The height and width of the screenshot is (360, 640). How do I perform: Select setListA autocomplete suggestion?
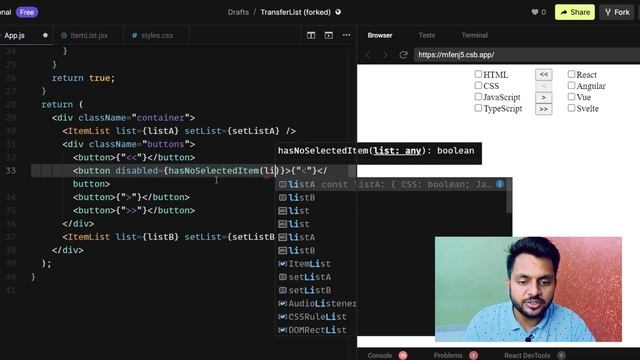click(x=391, y=277)
